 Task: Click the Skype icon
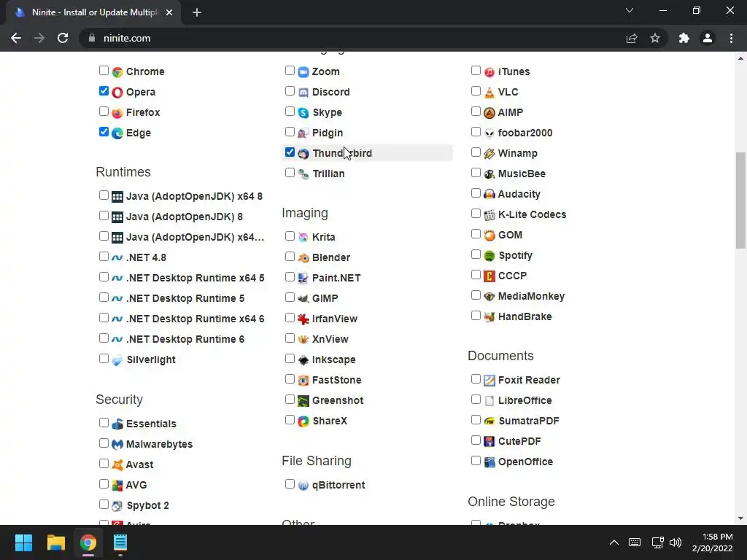tap(303, 113)
